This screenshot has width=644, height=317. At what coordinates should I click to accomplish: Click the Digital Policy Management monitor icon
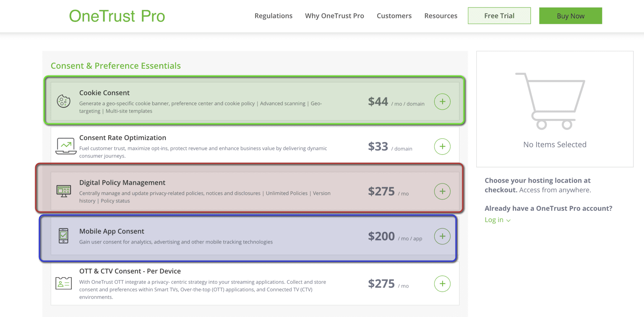pyautogui.click(x=65, y=191)
